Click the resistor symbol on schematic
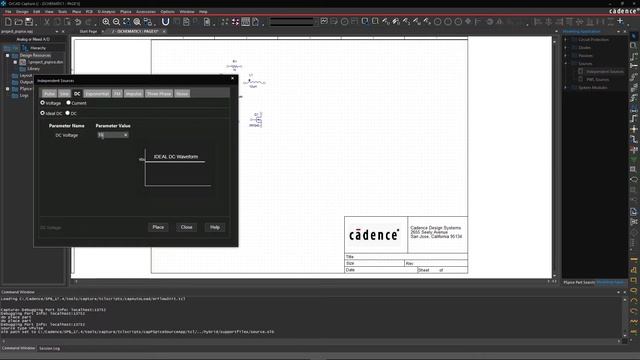 click(x=234, y=66)
